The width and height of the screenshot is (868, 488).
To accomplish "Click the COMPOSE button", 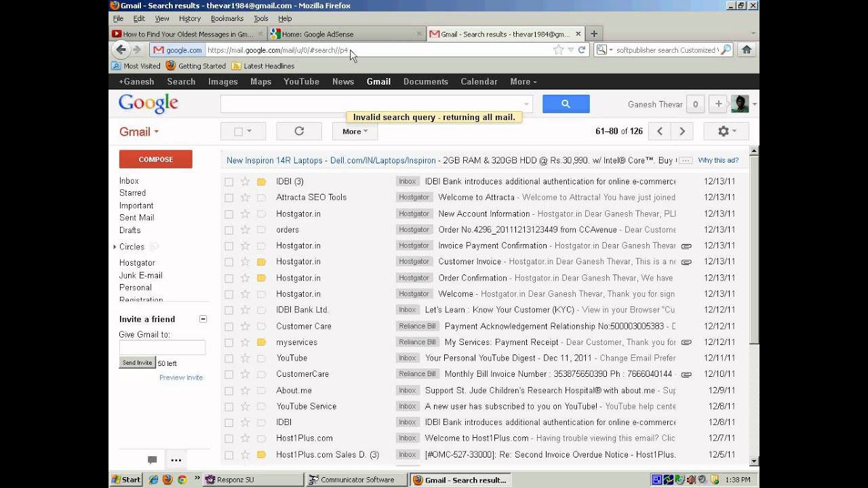I will tap(156, 159).
